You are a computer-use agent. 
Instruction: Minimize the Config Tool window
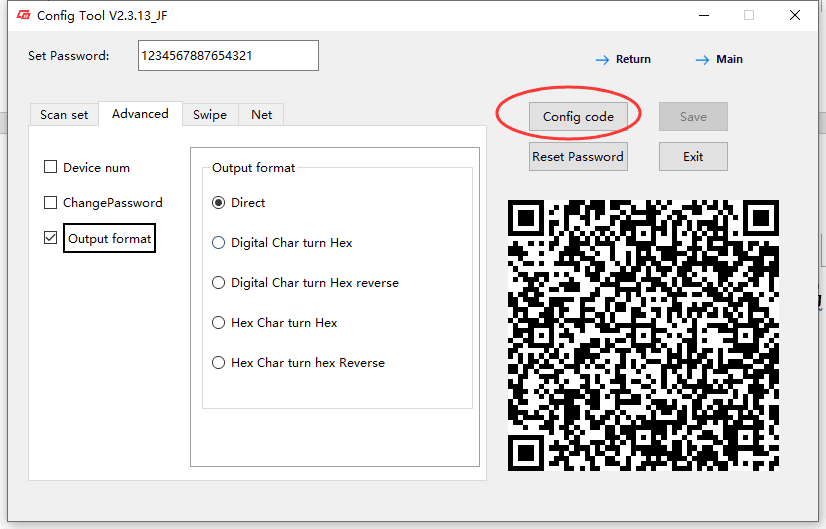point(704,15)
